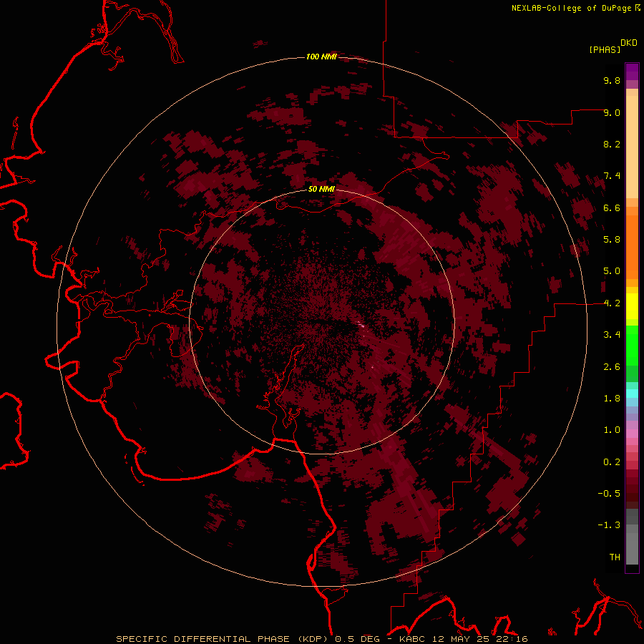Viewport: 644px width, 644px height.
Task: Click the KABC radar site identifier
Action: click(x=413, y=639)
